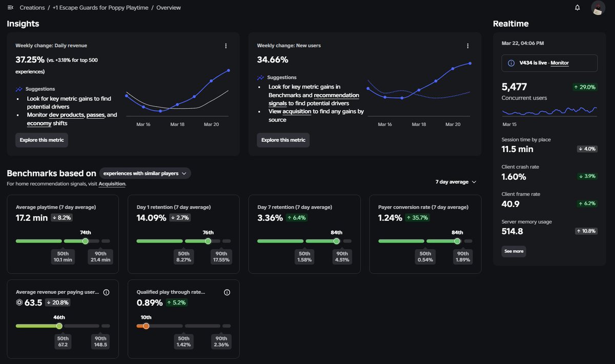This screenshot has width=615, height=364.
Task: Click the last data point on Daily revenue chart
Action: pos(229,70)
